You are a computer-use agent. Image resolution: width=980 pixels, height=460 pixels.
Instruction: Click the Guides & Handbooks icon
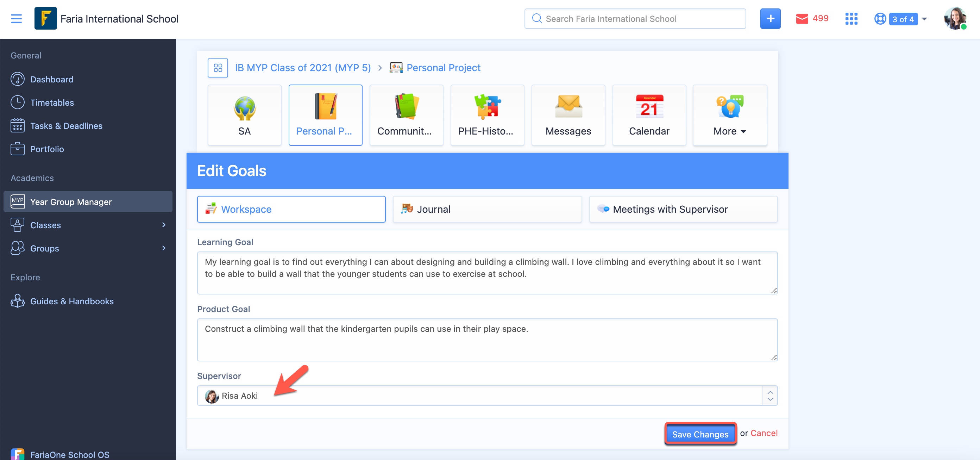point(18,301)
